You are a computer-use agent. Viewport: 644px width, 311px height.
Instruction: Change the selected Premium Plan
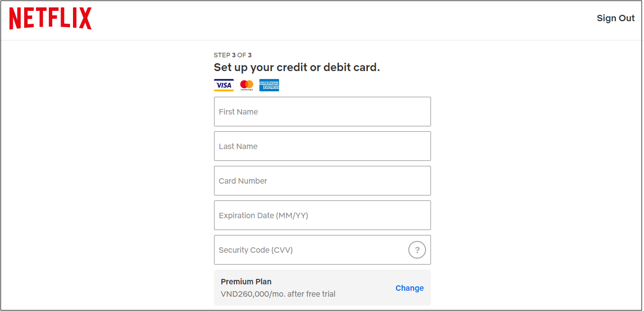[x=409, y=288]
